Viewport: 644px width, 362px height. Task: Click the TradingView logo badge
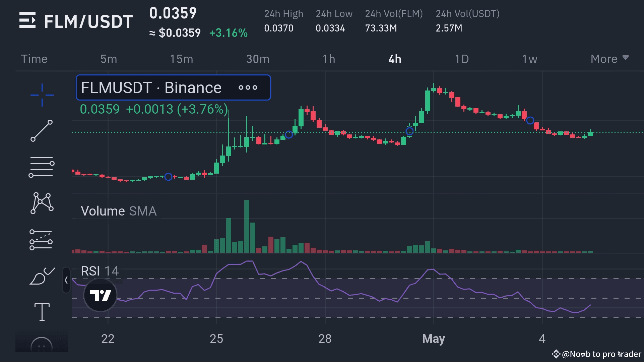(100, 295)
